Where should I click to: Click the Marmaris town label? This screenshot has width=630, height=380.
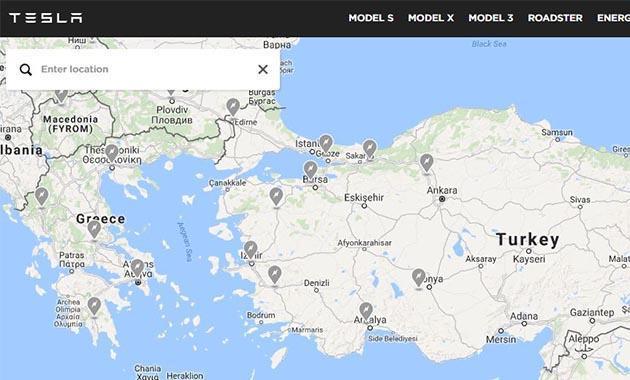click(x=307, y=330)
